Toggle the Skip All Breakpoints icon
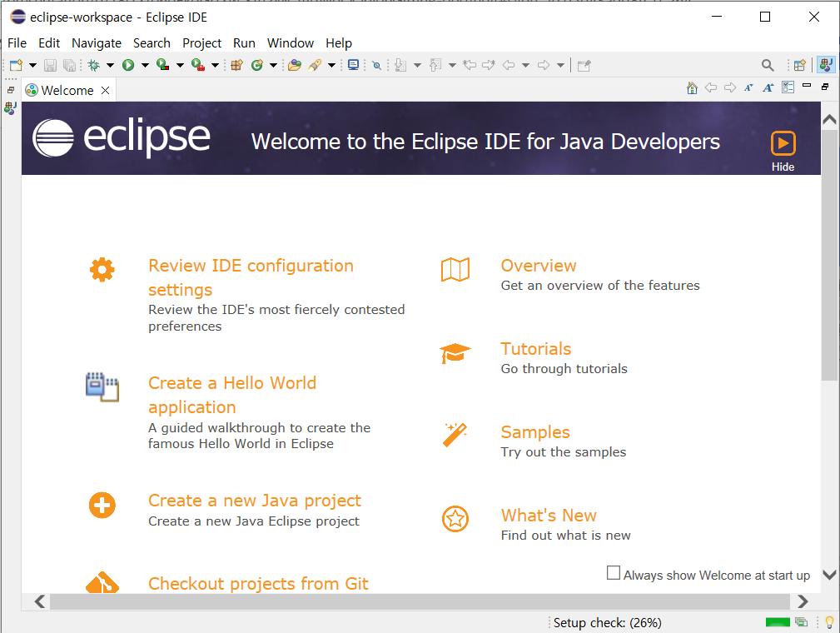 pos(377,66)
